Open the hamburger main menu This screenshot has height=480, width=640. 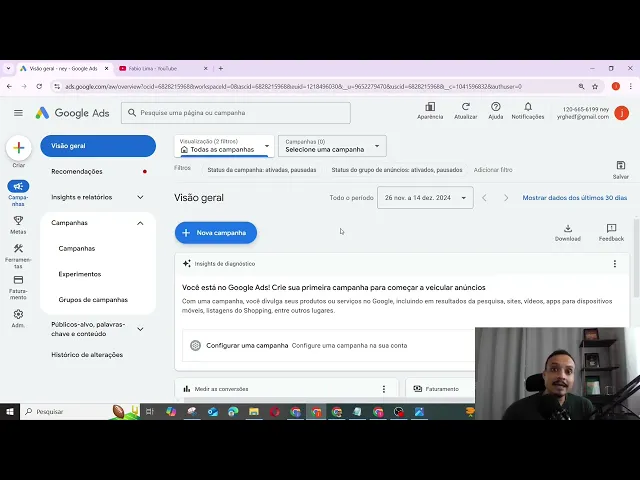tap(18, 113)
